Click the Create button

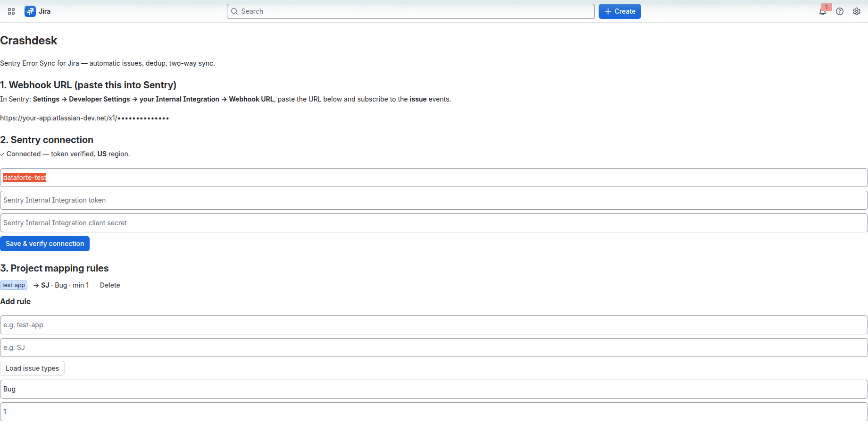[x=619, y=11]
